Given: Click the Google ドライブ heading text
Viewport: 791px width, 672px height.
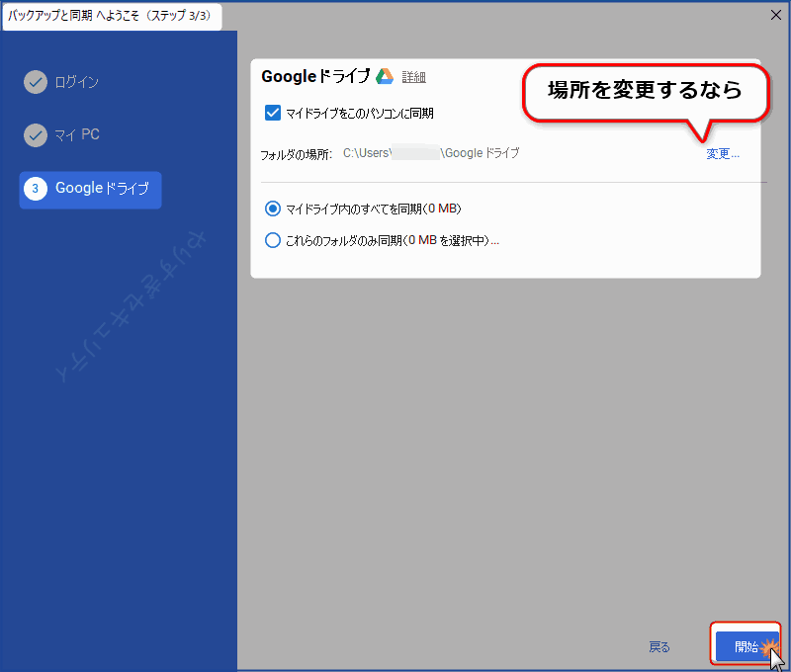Looking at the screenshot, I should click(x=315, y=76).
